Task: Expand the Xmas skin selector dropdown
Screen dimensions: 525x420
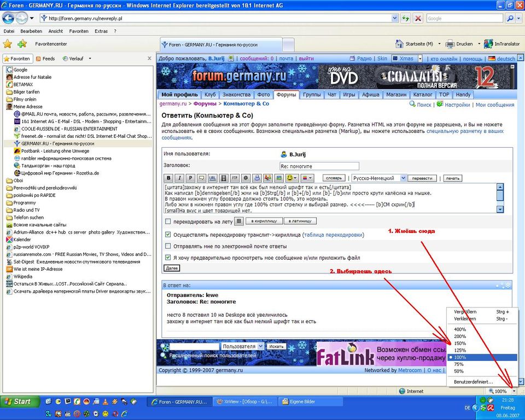Action: 420,59
